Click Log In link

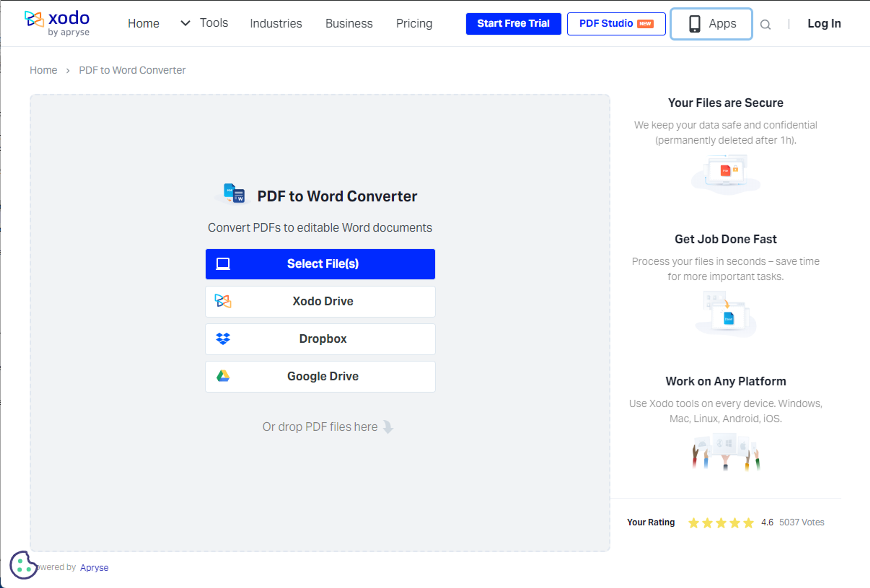pyautogui.click(x=824, y=24)
